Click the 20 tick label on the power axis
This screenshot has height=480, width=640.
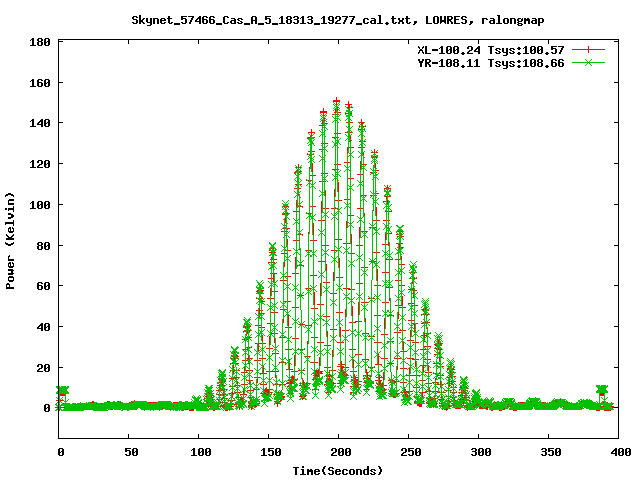(x=44, y=368)
